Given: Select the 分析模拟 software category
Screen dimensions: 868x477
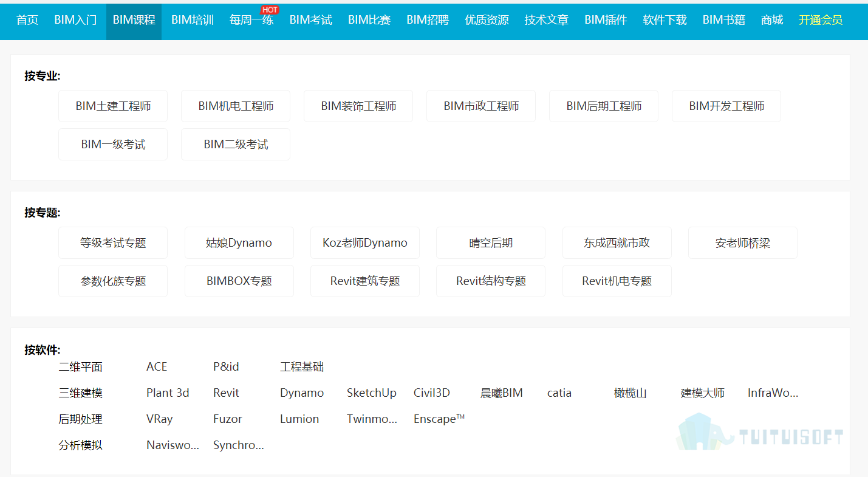Looking at the screenshot, I should 80,445.
